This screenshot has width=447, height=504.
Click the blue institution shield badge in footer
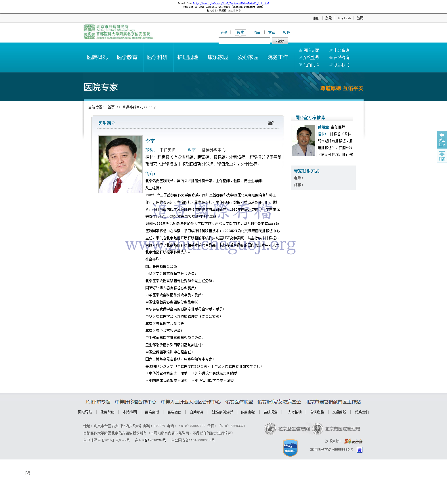[x=290, y=447]
